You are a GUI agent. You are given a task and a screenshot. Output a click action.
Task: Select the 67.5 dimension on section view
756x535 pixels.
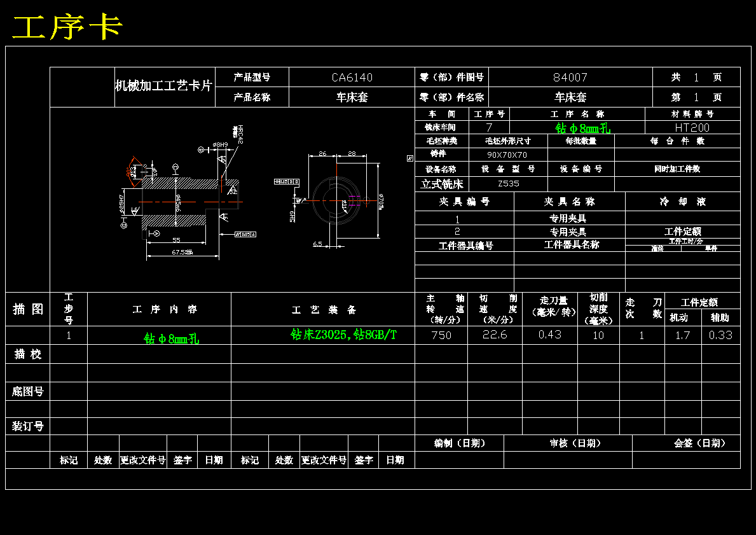[182, 253]
